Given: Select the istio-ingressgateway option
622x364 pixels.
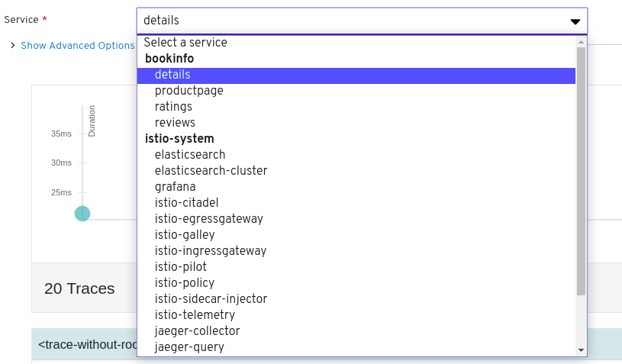Looking at the screenshot, I should pos(356,250).
